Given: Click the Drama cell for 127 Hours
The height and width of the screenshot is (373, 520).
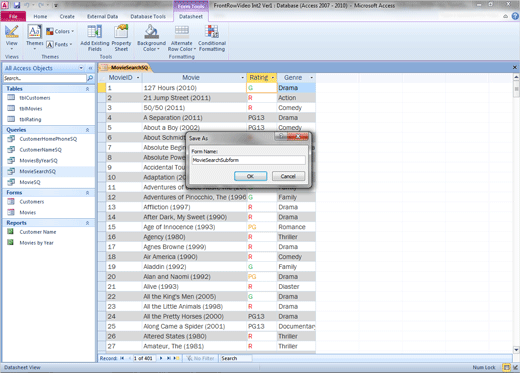Looking at the screenshot, I should click(296, 88).
